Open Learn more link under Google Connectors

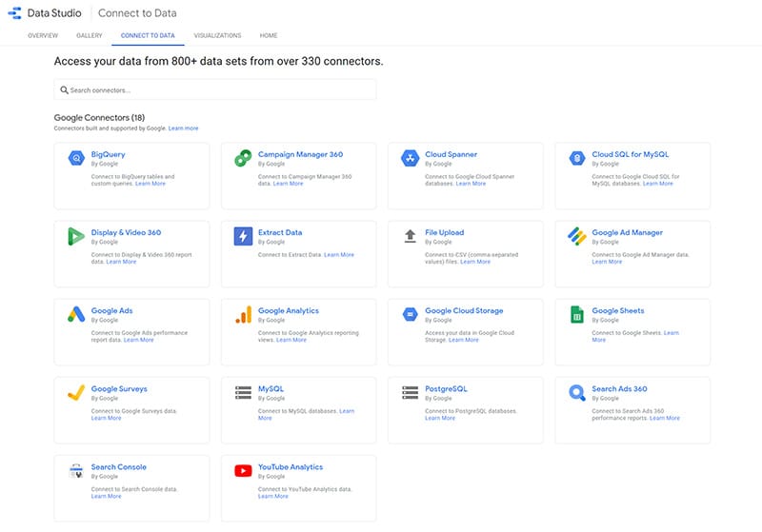[183, 128]
